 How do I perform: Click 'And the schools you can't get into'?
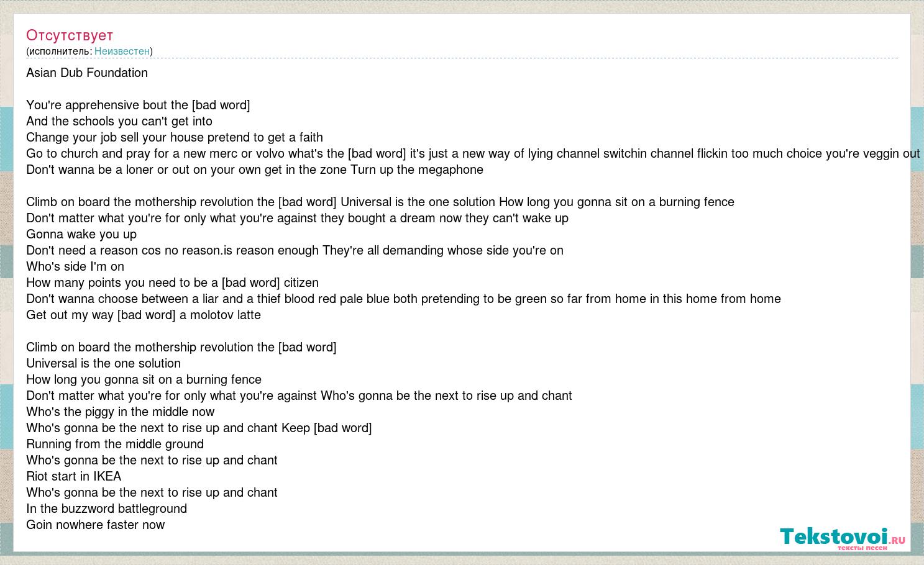119,121
